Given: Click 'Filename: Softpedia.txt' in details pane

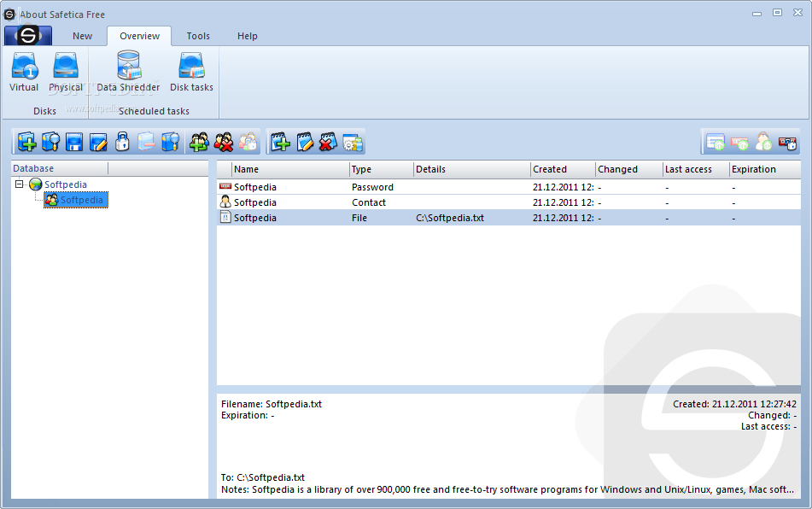Looking at the screenshot, I should pos(272,404).
